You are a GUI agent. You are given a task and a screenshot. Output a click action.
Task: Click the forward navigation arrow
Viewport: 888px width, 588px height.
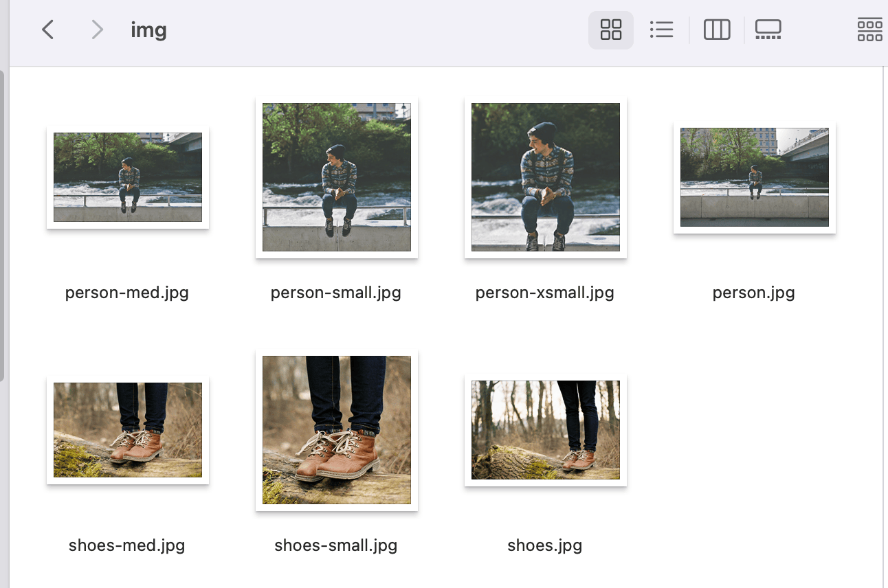pyautogui.click(x=97, y=30)
